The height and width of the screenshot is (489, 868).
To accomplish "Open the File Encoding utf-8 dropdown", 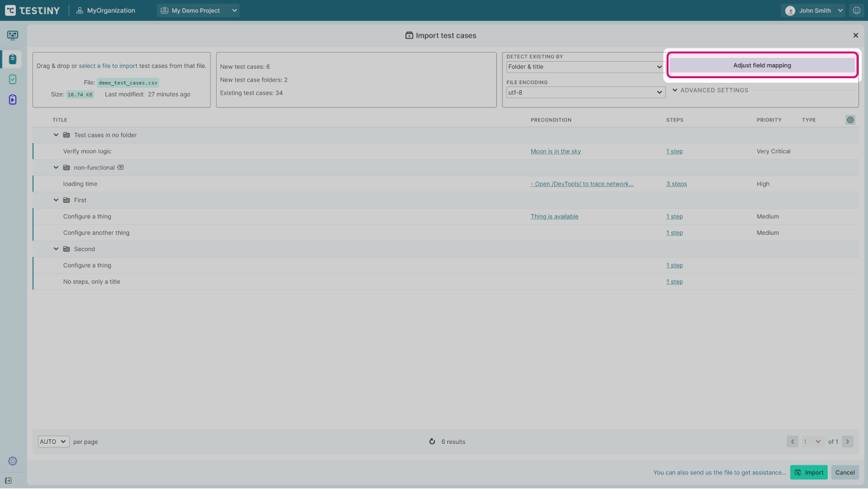I will pos(585,92).
